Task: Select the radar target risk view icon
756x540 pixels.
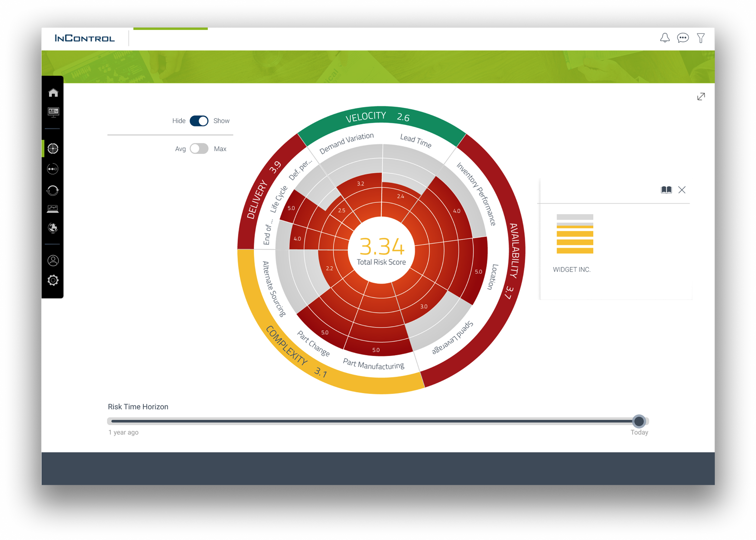Action: pos(53,149)
